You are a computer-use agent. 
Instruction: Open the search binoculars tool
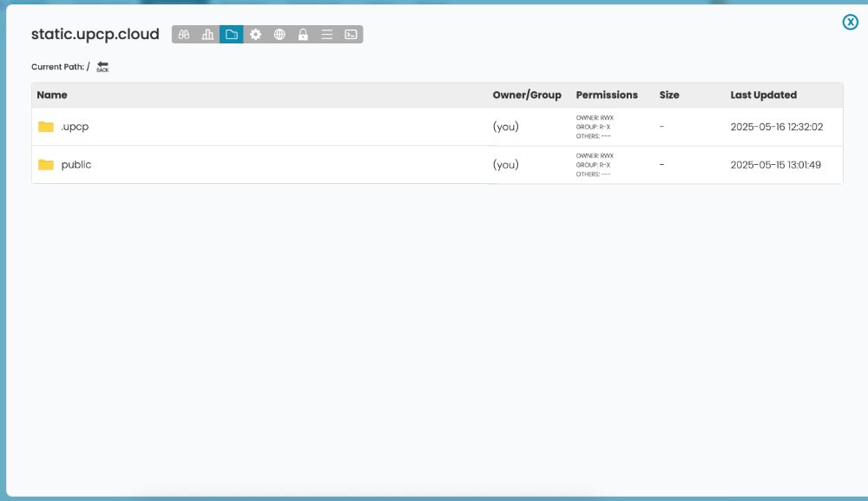pyautogui.click(x=185, y=35)
